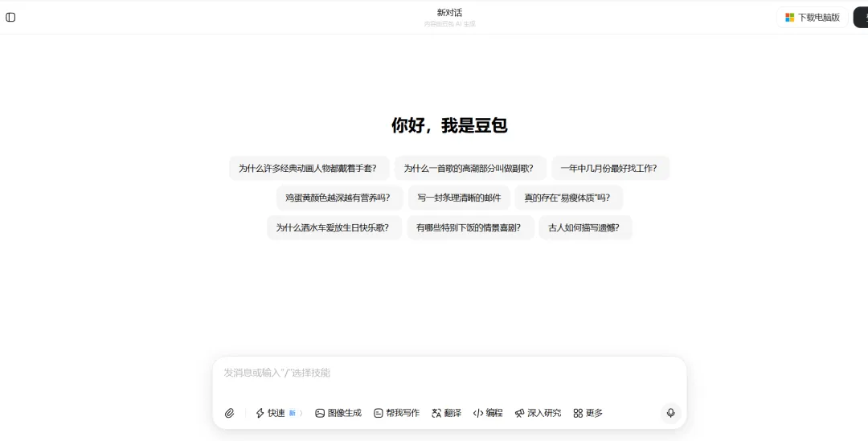Click the 新对话 title text

click(x=449, y=12)
